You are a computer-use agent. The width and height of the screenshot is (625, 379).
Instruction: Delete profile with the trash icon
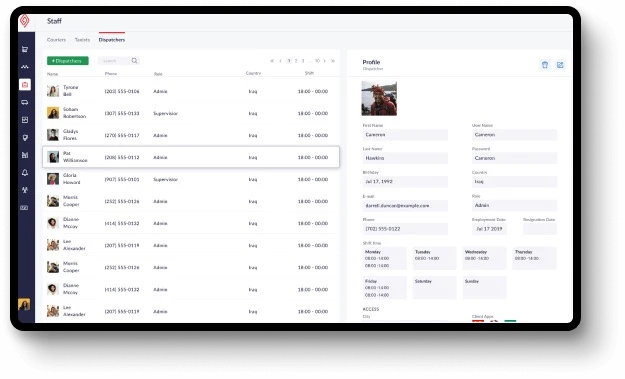[x=545, y=65]
